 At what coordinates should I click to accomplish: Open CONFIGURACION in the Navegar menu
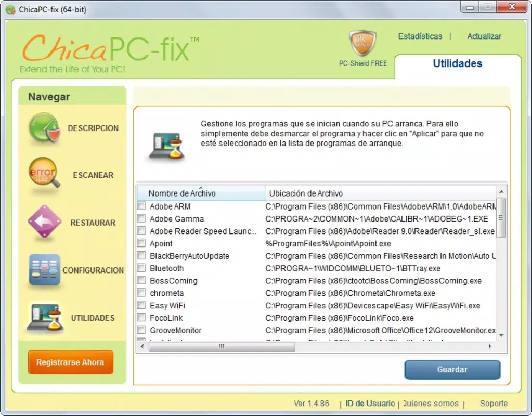(x=93, y=270)
